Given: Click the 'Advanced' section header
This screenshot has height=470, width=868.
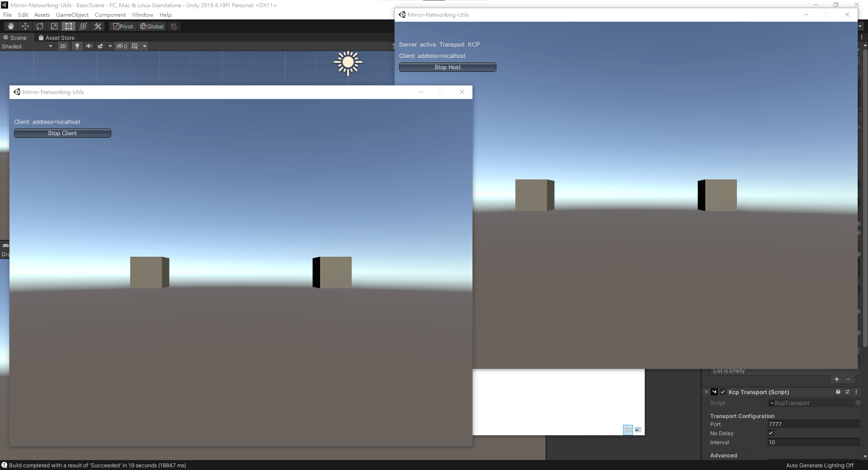Looking at the screenshot, I should click(x=723, y=455).
